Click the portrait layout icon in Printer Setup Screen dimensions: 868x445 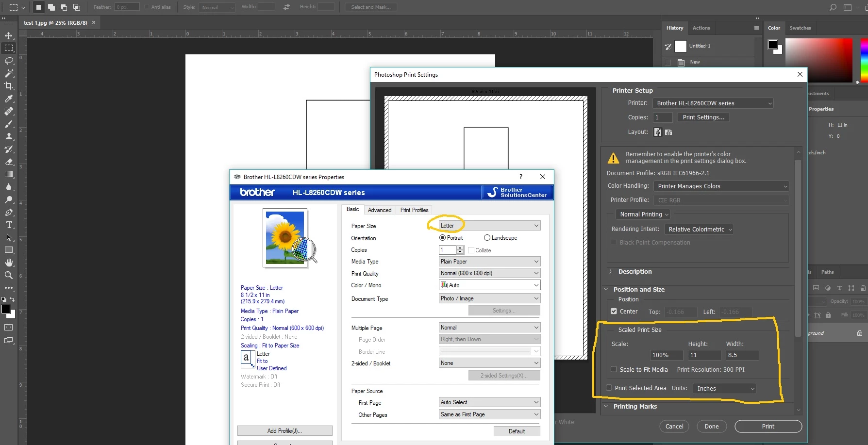pyautogui.click(x=658, y=132)
